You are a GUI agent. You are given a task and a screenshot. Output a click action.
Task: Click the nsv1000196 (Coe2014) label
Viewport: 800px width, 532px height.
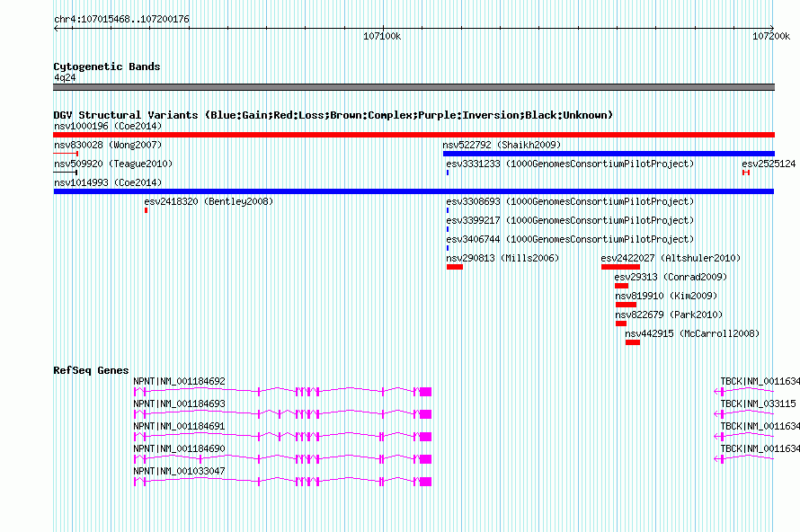(108, 126)
